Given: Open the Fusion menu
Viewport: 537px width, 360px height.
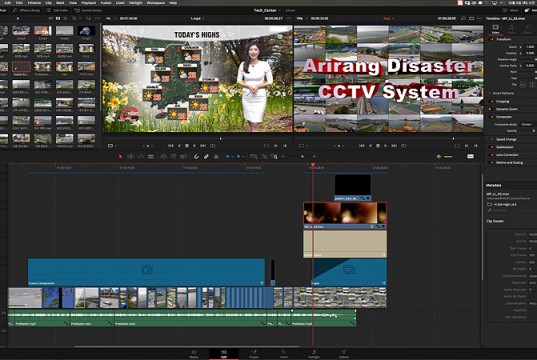Looking at the screenshot, I should click(x=106, y=3).
